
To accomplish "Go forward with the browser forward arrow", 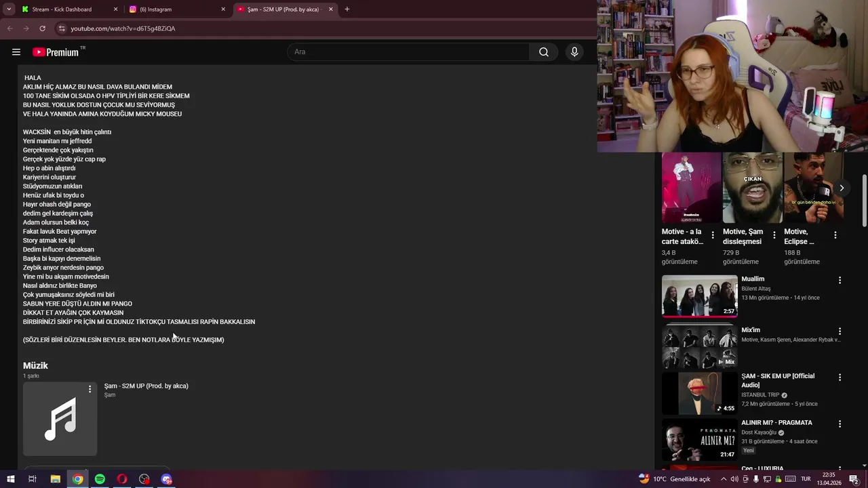I will [26, 28].
